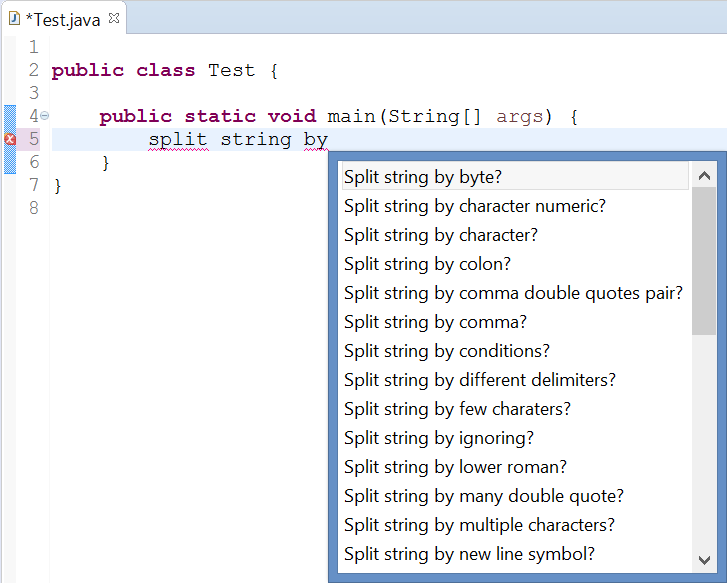Collapse the main method fold marker
Screen dimensions: 727x583
coord(45,116)
